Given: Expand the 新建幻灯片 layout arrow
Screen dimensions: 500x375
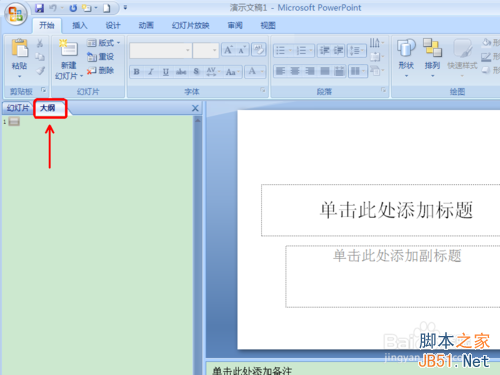Looking at the screenshot, I should [x=81, y=76].
